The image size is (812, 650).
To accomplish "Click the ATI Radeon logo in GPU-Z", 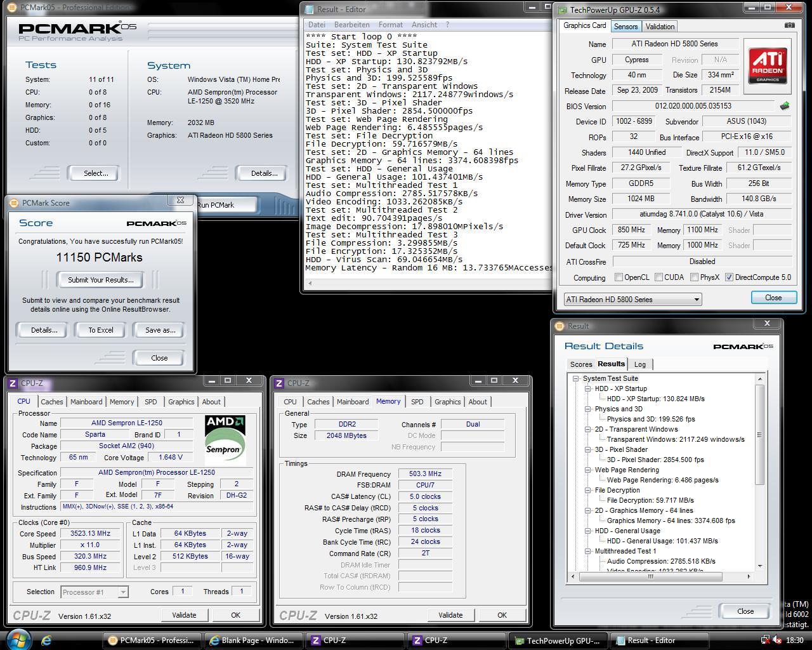I will pyautogui.click(x=768, y=65).
